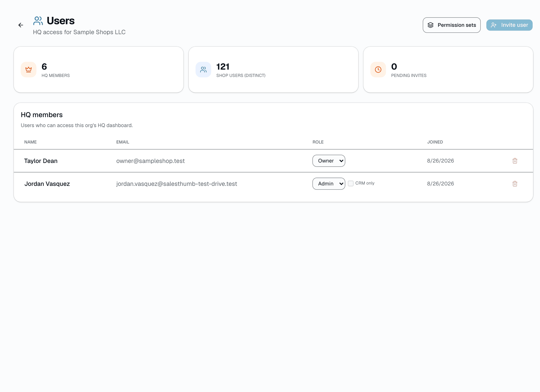Screen dimensions: 540x392
Task: Click 'HQ access for Sample Shops LLC' subtitle
Action: click(79, 32)
